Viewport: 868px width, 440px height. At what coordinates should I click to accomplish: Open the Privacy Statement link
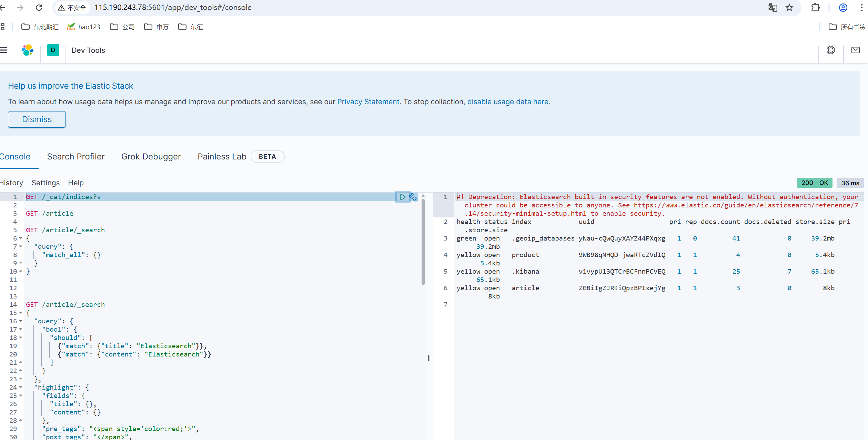tap(368, 102)
